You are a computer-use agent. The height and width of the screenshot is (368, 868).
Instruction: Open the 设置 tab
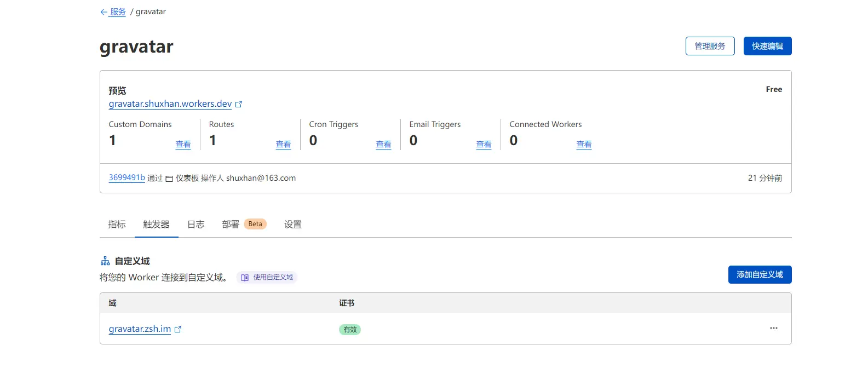tap(292, 225)
